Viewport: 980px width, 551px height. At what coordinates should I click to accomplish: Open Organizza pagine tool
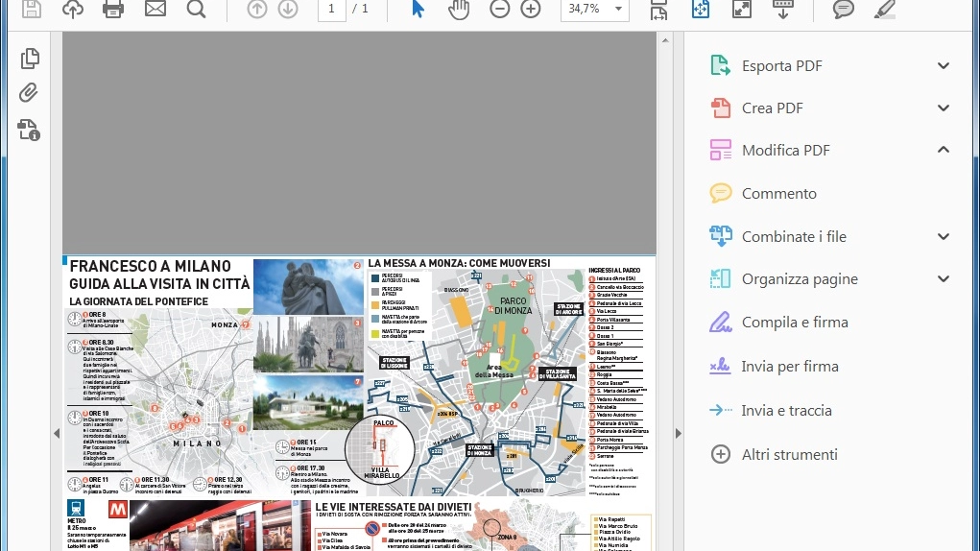800,279
